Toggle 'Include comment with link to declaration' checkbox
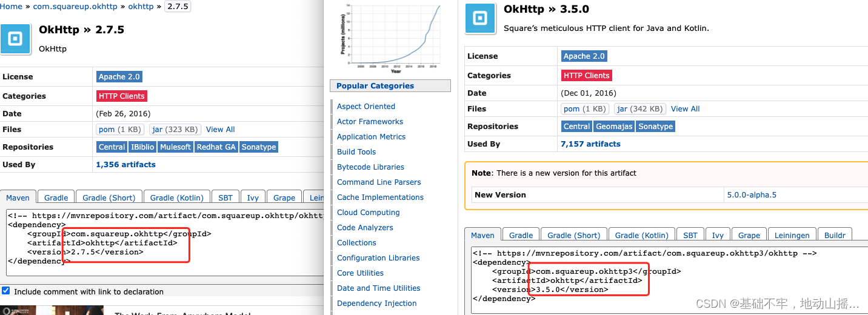Image resolution: width=868 pixels, height=315 pixels. click(6, 291)
